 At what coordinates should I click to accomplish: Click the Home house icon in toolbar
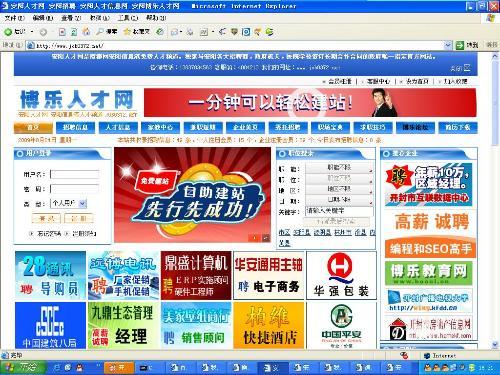pos(86,32)
